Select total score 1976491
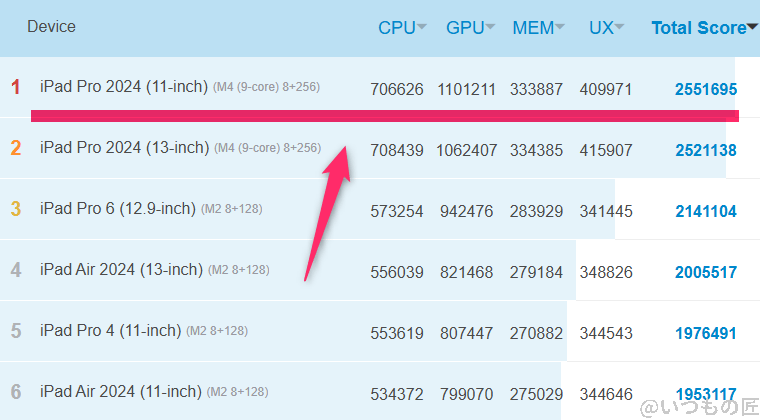 [x=706, y=333]
